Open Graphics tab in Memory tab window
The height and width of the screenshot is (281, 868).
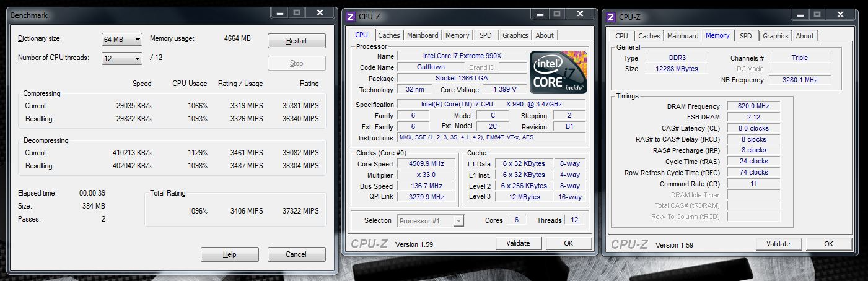point(776,36)
